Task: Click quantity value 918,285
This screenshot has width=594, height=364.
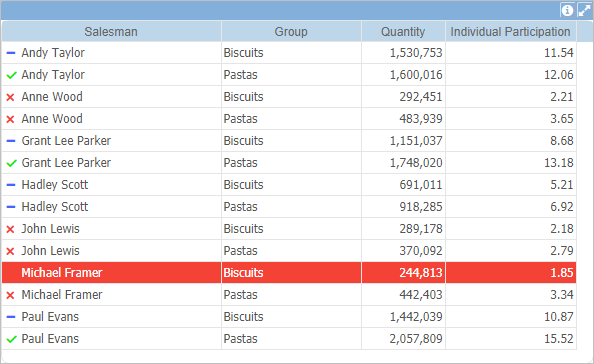Action: point(421,206)
